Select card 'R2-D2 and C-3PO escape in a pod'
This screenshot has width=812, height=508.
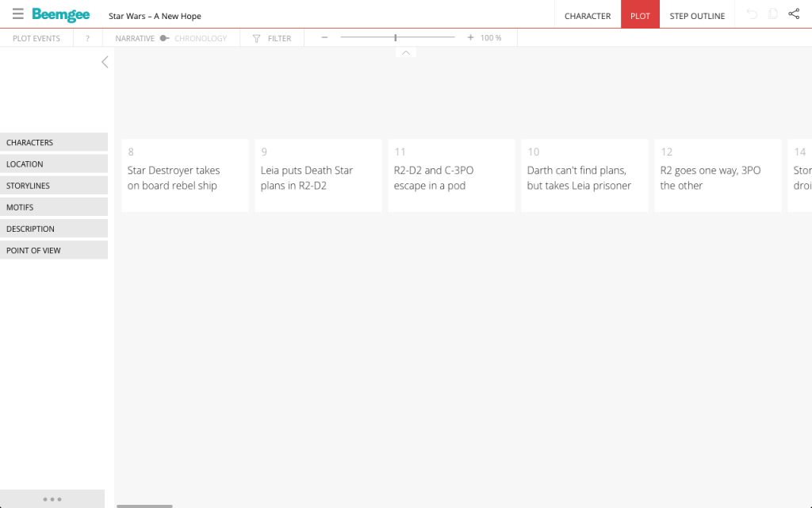coord(451,175)
